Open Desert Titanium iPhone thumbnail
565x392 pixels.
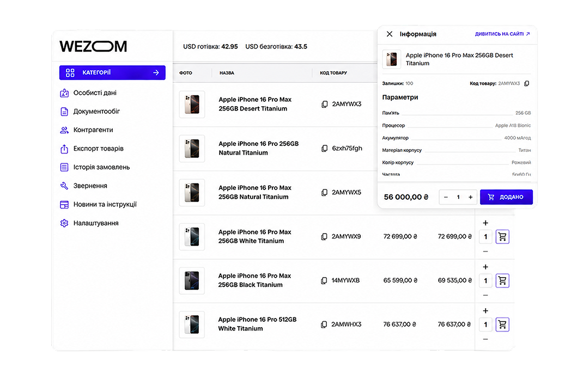click(x=192, y=105)
